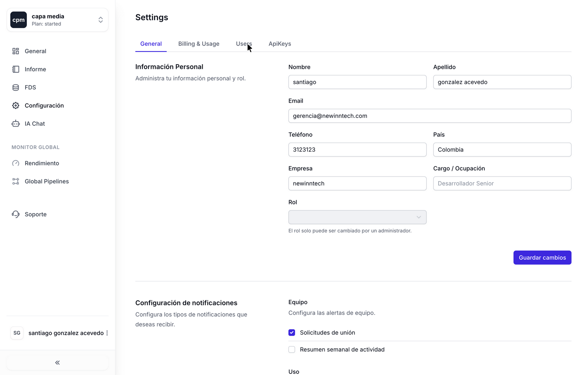Expand the capa media workspace switcher

pyautogui.click(x=100, y=20)
